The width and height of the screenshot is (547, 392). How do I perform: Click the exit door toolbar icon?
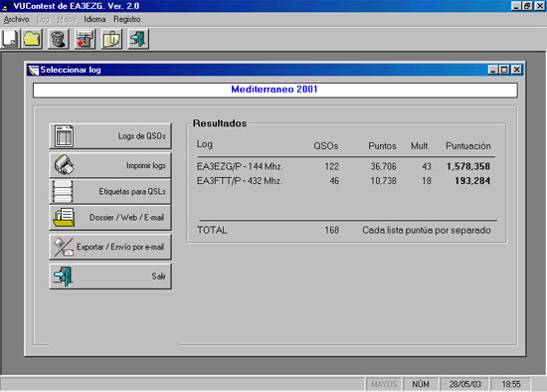pyautogui.click(x=138, y=39)
